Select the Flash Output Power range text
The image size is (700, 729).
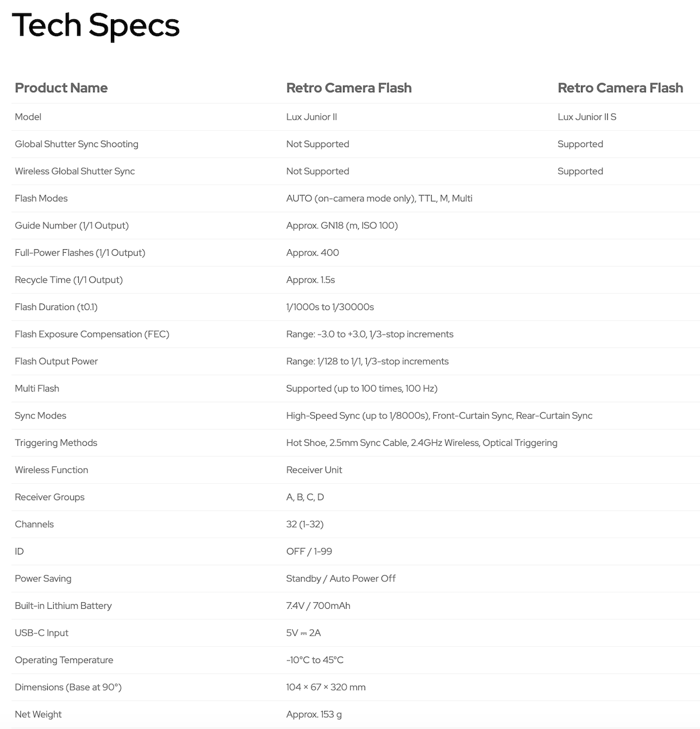367,361
